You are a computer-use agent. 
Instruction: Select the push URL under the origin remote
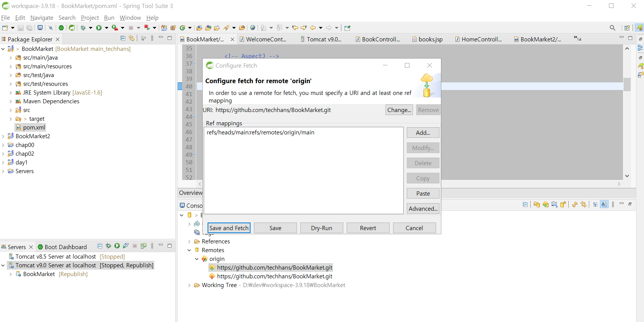[274, 276]
